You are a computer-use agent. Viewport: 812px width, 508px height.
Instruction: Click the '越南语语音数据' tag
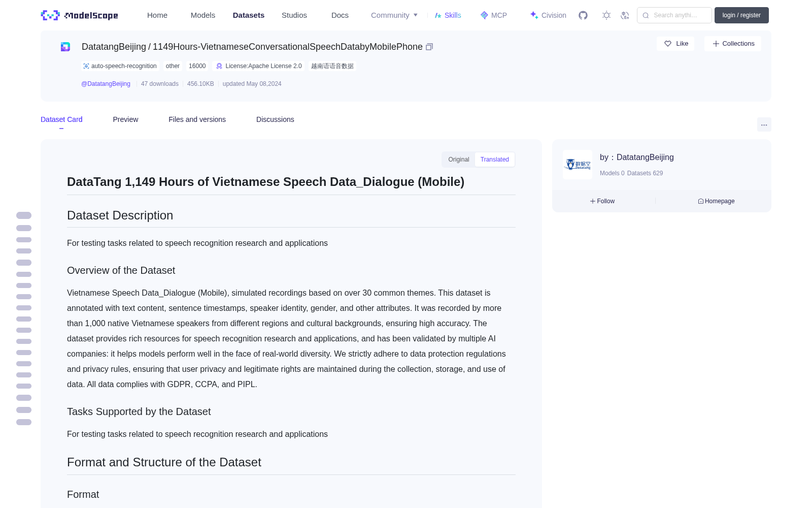pyautogui.click(x=332, y=66)
